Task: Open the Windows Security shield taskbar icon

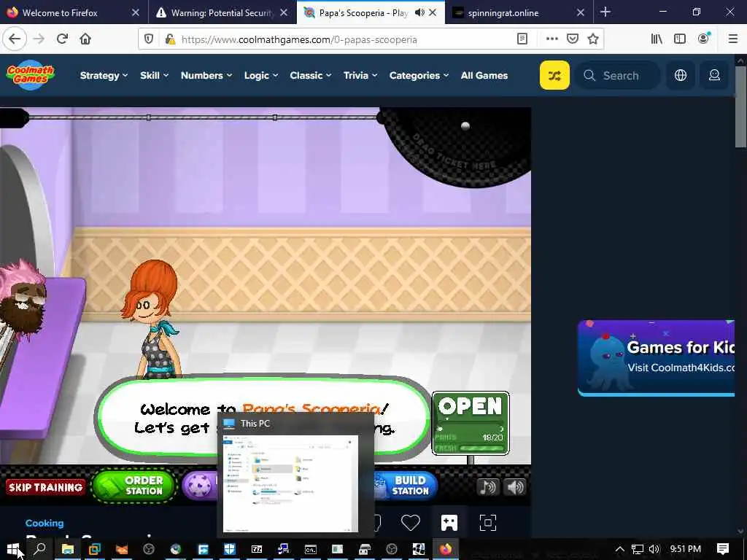Action: pos(230,549)
